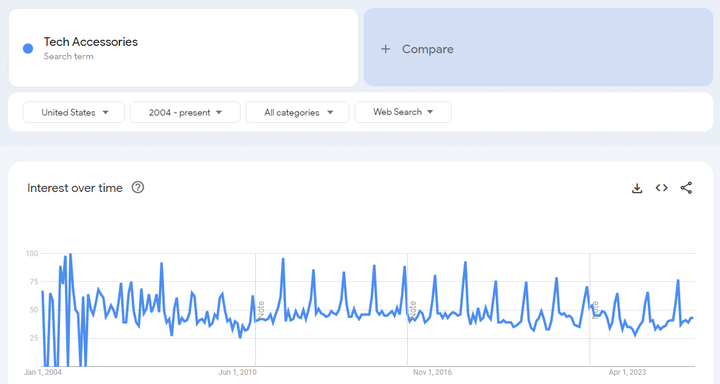Click the Interest over time heading

[x=75, y=188]
